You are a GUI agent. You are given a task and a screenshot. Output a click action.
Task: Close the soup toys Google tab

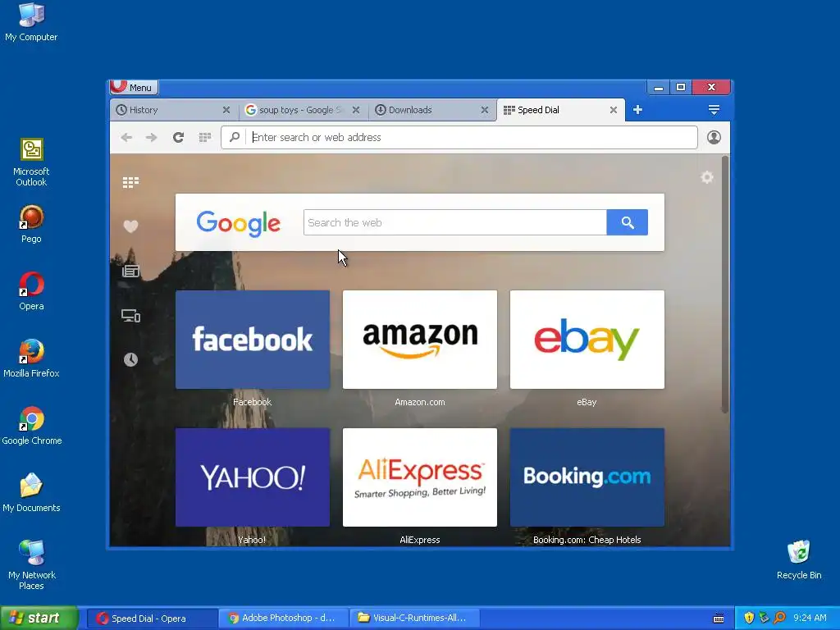point(356,110)
